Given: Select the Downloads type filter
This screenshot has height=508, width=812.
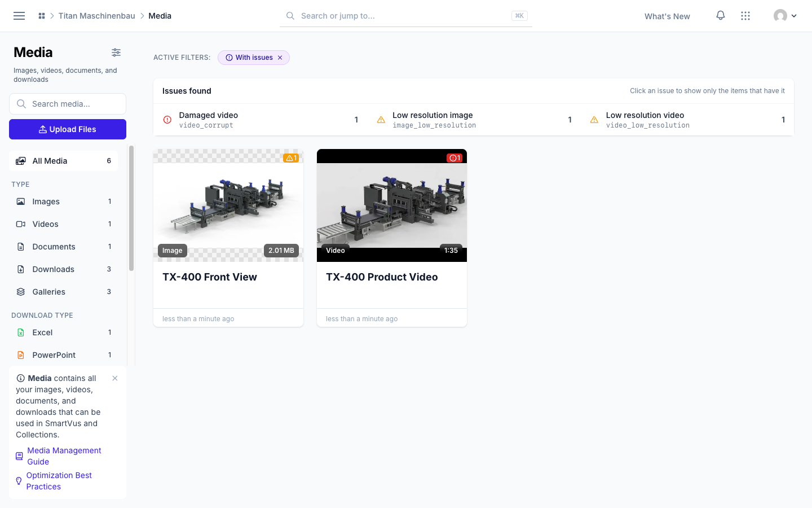Looking at the screenshot, I should coord(64,269).
